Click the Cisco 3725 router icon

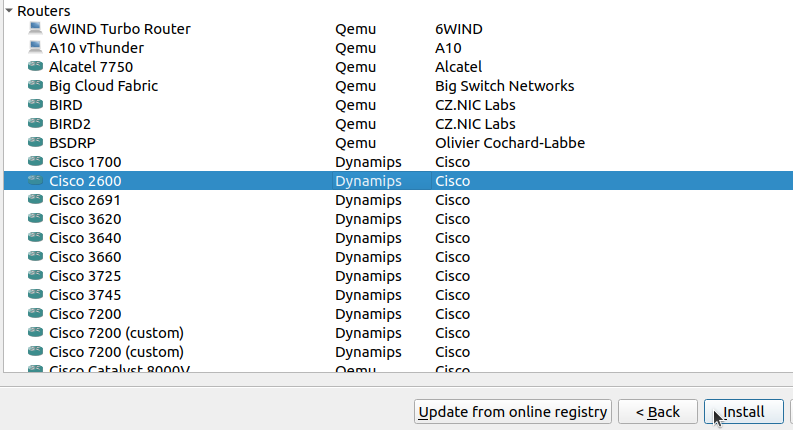35,275
